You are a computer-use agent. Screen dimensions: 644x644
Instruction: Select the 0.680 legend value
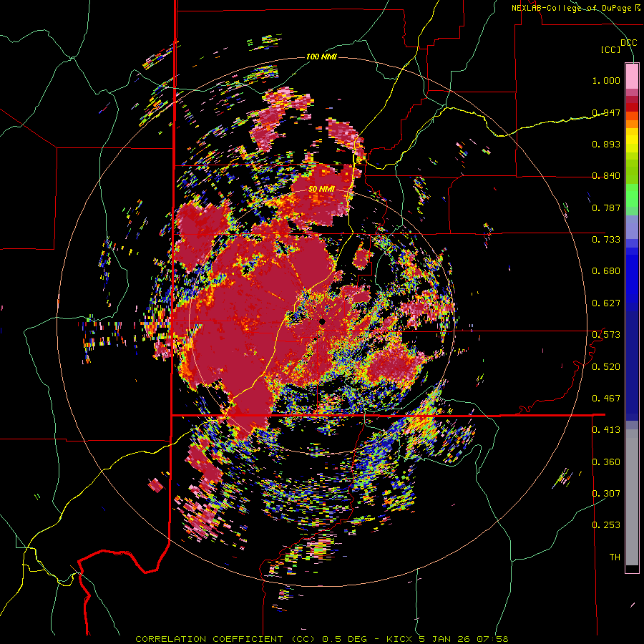point(606,271)
